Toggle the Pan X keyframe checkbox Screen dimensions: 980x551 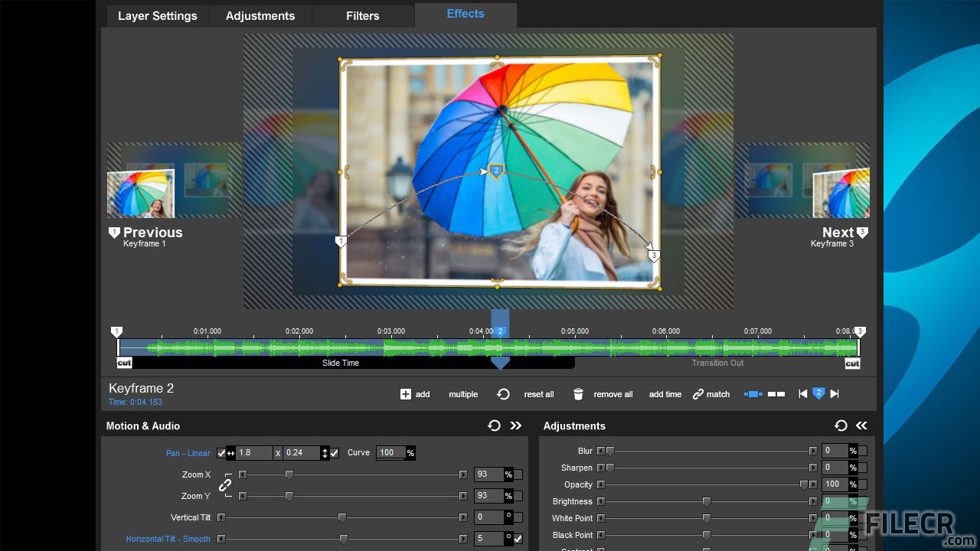click(221, 453)
